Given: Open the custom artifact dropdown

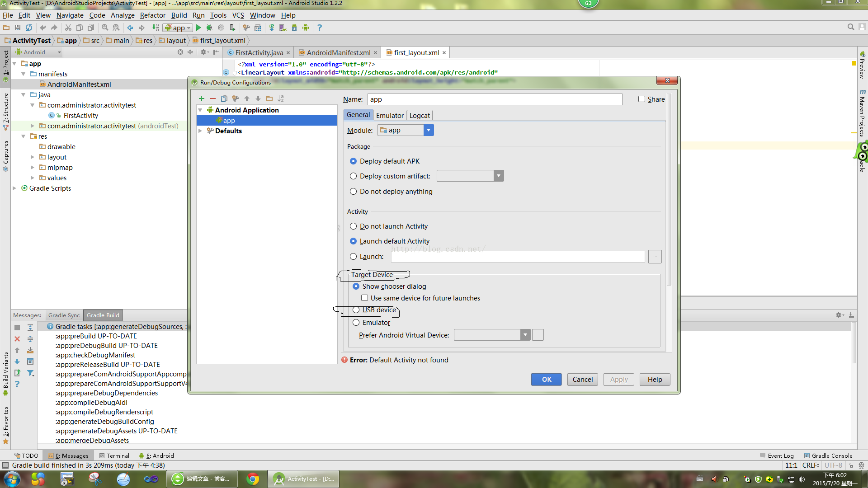Looking at the screenshot, I should pyautogui.click(x=498, y=176).
